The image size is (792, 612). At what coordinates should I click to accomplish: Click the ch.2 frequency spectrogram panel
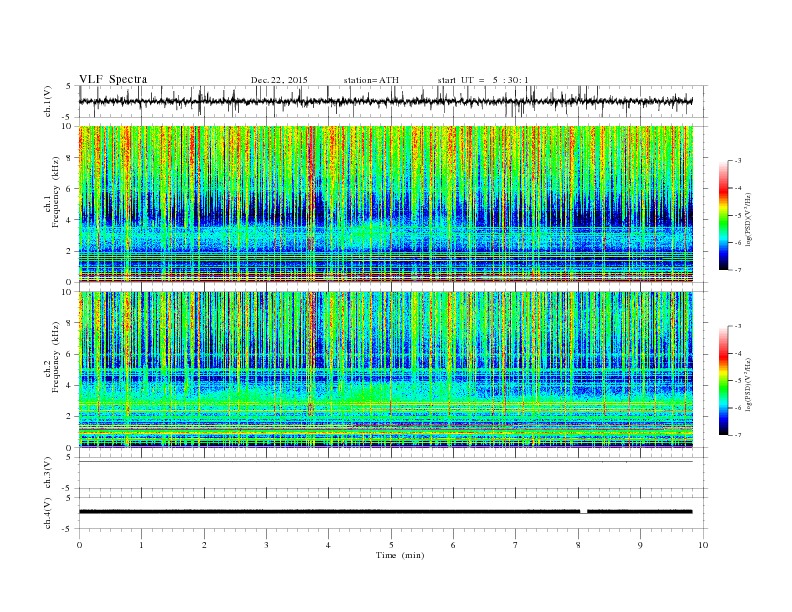pyautogui.click(x=386, y=370)
